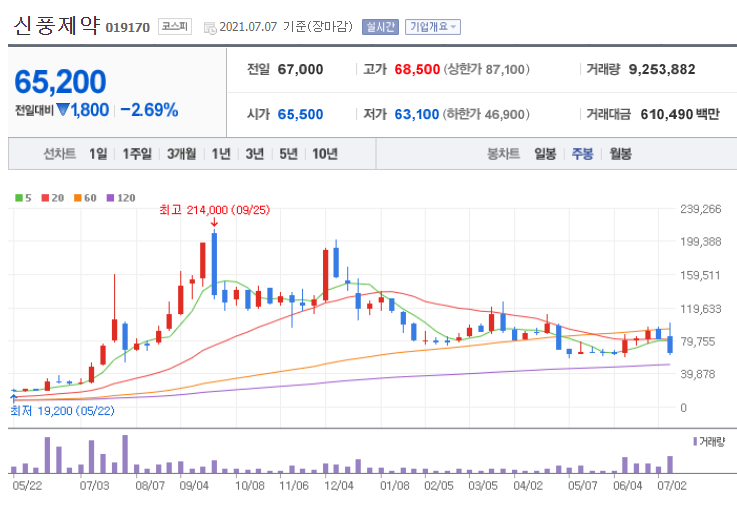Click the 거래량 9,253,882 value
737x511 pixels.
click(662, 70)
